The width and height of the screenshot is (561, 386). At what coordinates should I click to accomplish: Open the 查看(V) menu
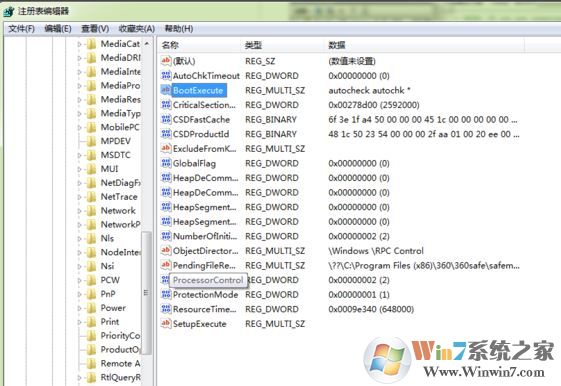click(x=95, y=29)
